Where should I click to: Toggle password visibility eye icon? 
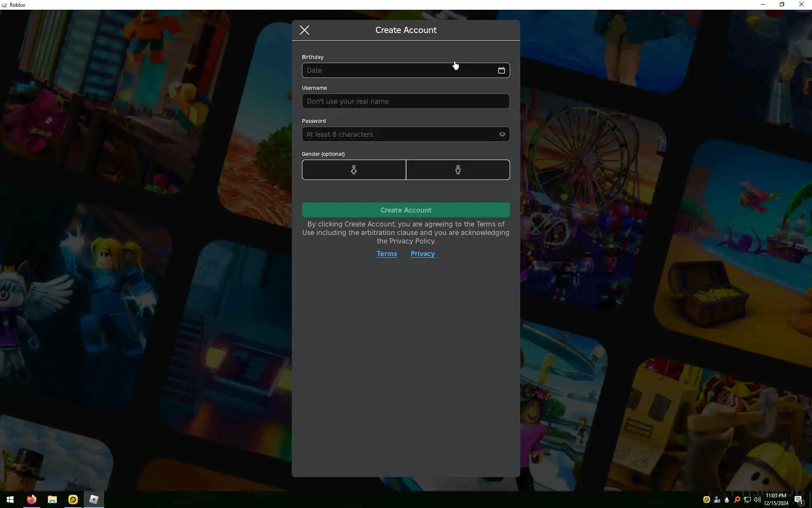click(x=502, y=134)
